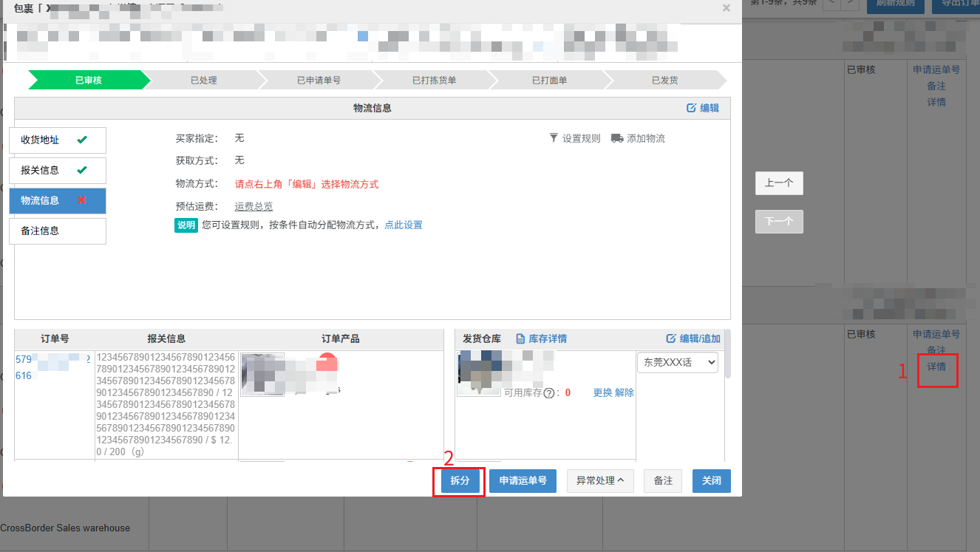Open 库存详情 document icon link
This screenshot has height=552, width=980.
[x=520, y=338]
